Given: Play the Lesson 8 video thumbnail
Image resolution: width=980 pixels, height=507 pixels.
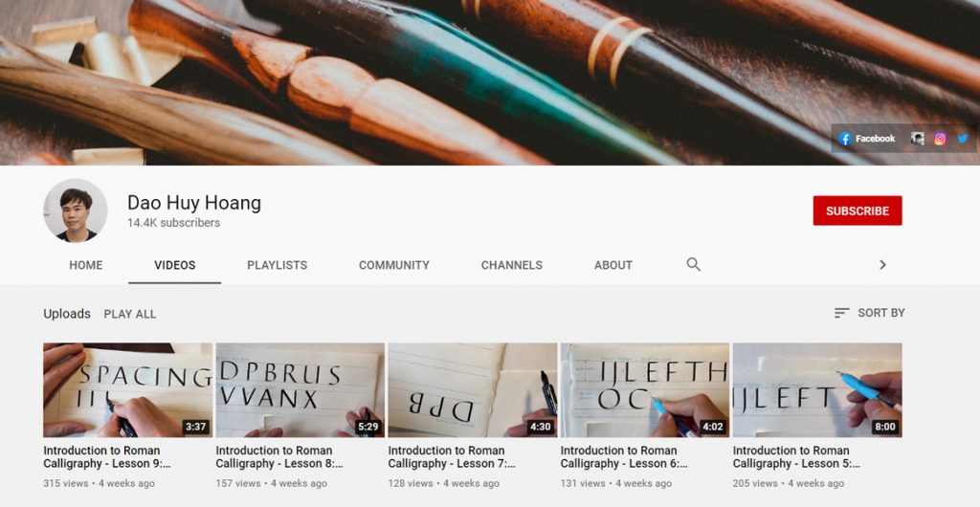Looking at the screenshot, I should [x=300, y=389].
